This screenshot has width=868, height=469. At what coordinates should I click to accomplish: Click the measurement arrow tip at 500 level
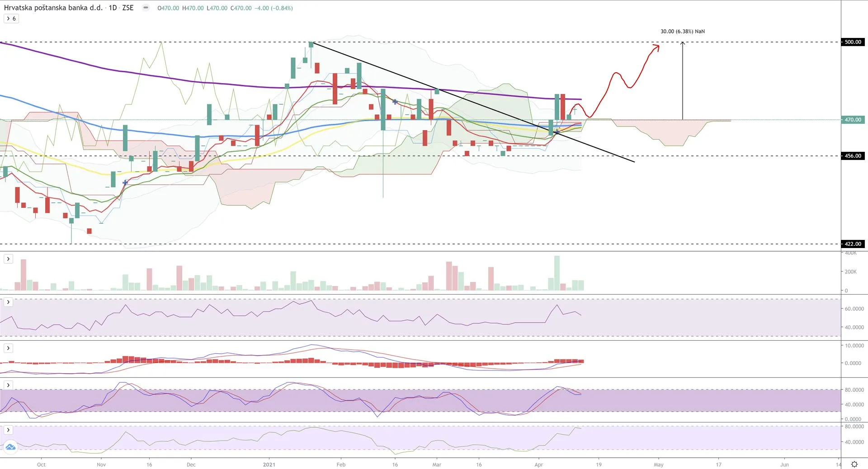(683, 43)
